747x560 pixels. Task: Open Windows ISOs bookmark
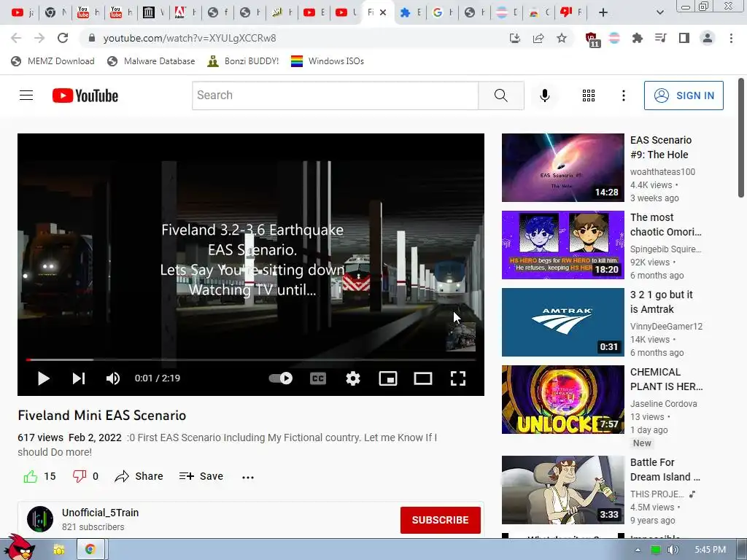pos(328,61)
